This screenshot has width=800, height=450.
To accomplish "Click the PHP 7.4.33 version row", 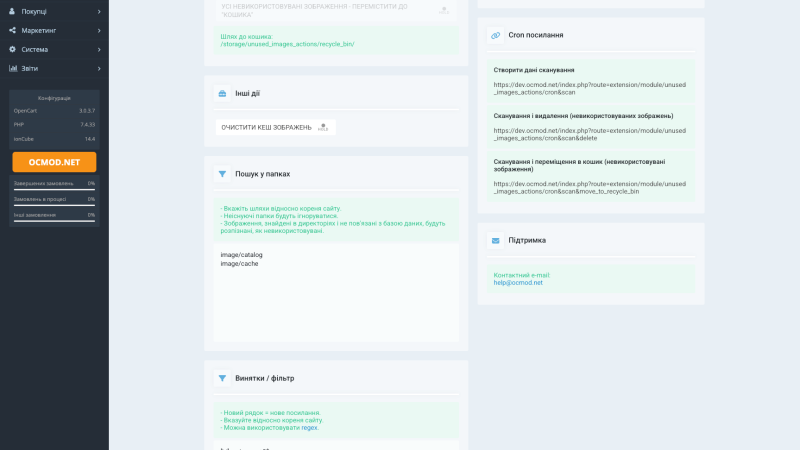I will pos(54,124).
